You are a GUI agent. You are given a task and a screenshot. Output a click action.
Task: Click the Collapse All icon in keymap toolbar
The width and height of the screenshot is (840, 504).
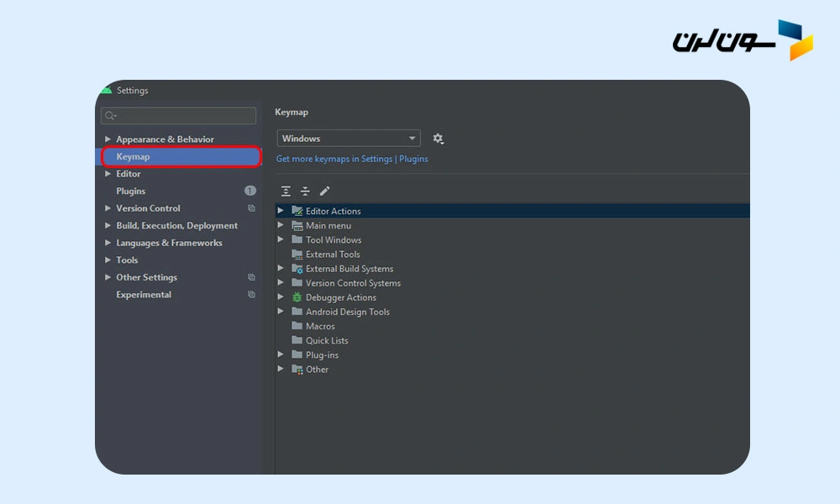305,192
